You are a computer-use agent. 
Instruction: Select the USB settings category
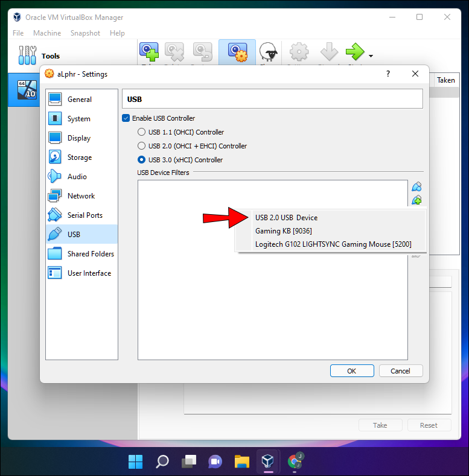click(x=81, y=234)
